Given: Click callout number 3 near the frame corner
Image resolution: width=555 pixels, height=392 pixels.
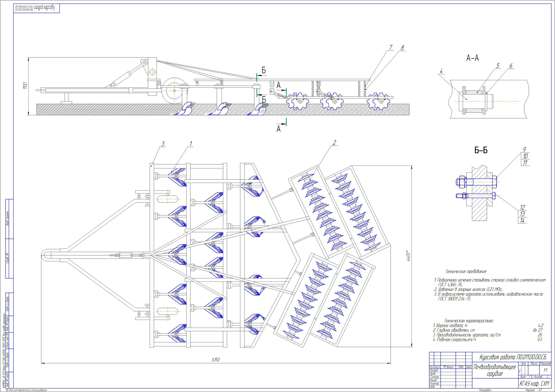Looking at the screenshot, I should 163,144.
